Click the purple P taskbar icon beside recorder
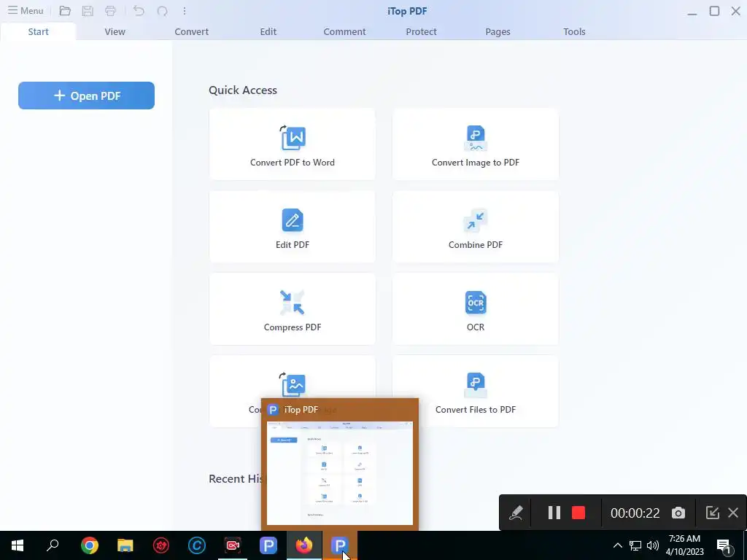Viewport: 747px width, 560px height. (x=268, y=545)
